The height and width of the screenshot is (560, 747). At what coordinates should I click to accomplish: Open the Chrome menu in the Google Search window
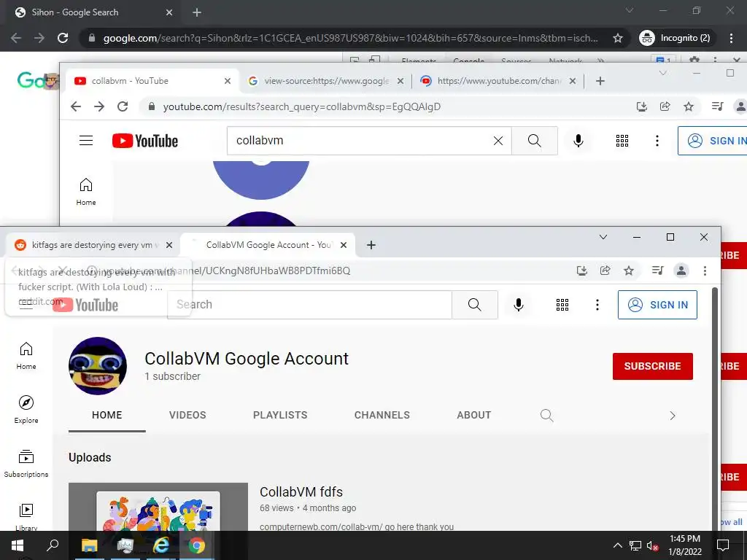pos(731,38)
